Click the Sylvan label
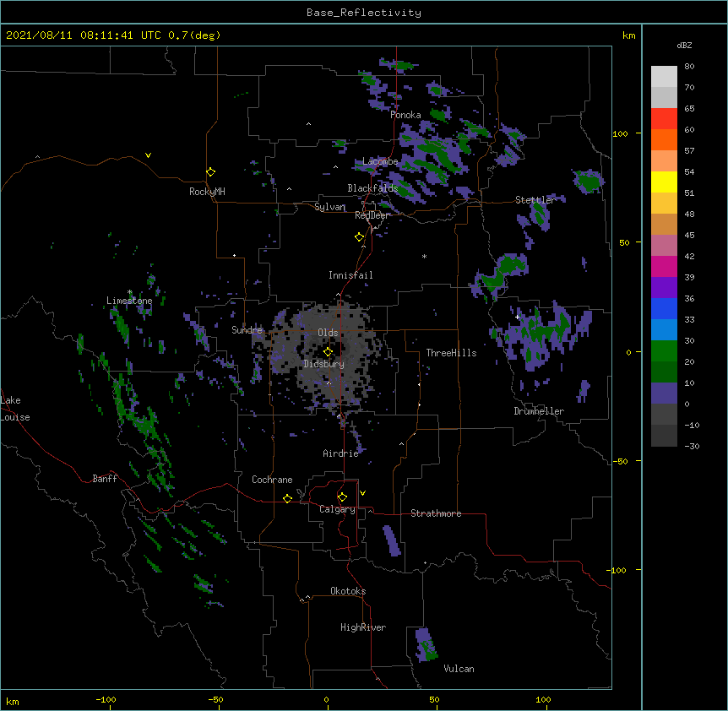 pyautogui.click(x=329, y=207)
